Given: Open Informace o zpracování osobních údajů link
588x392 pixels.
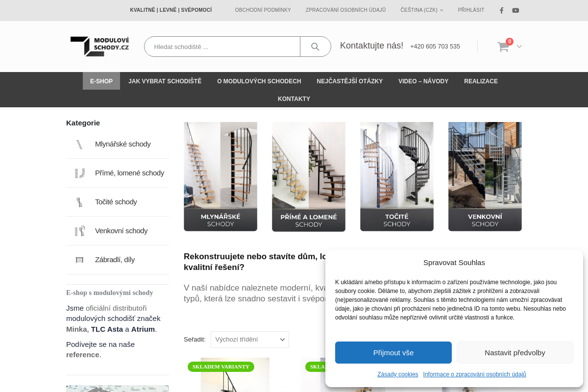Looking at the screenshot, I should [x=475, y=374].
